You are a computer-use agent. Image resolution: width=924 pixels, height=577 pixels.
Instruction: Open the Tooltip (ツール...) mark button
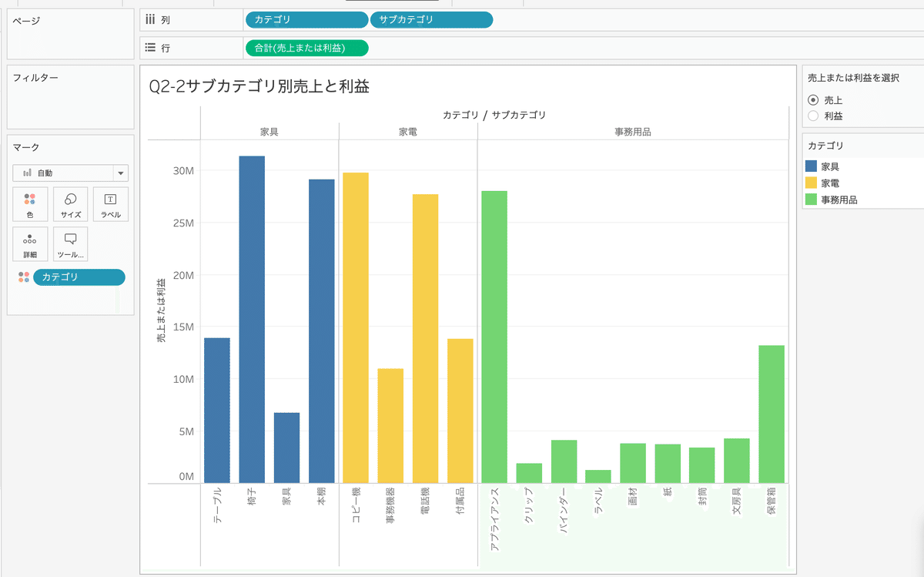pyautogui.click(x=70, y=244)
